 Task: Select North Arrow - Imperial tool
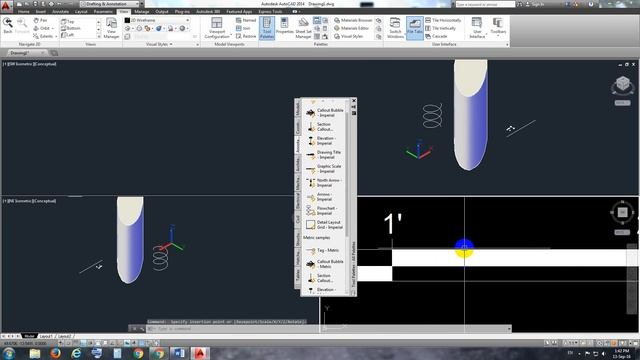[325, 182]
